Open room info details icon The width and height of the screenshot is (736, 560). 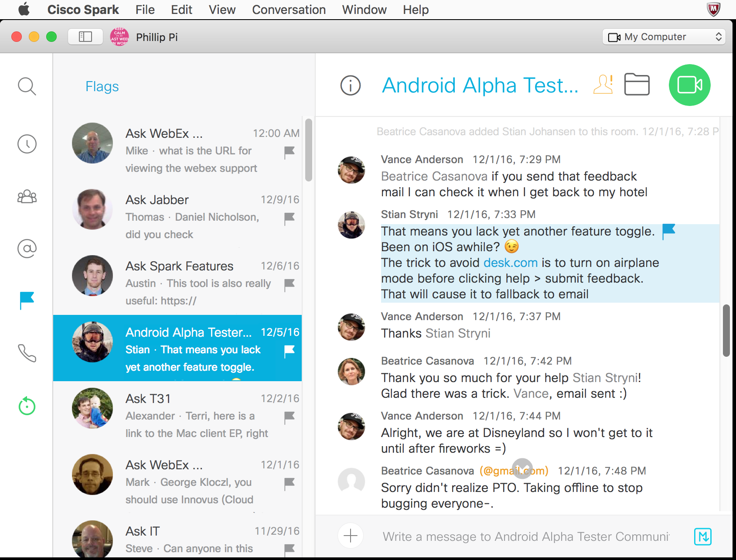[x=351, y=85]
